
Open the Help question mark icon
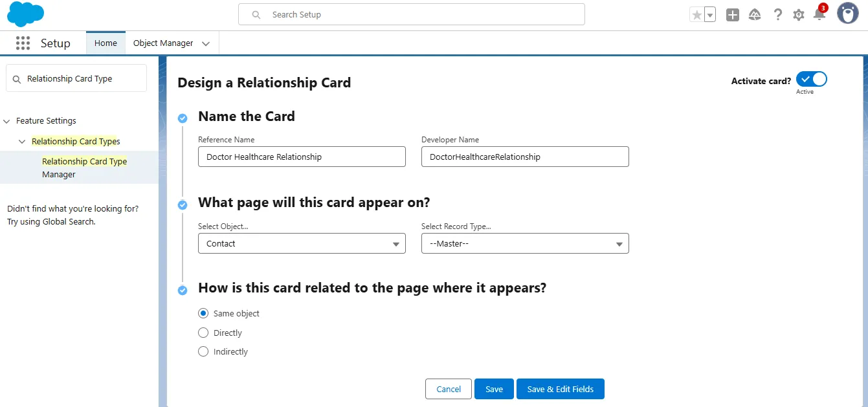coord(777,15)
